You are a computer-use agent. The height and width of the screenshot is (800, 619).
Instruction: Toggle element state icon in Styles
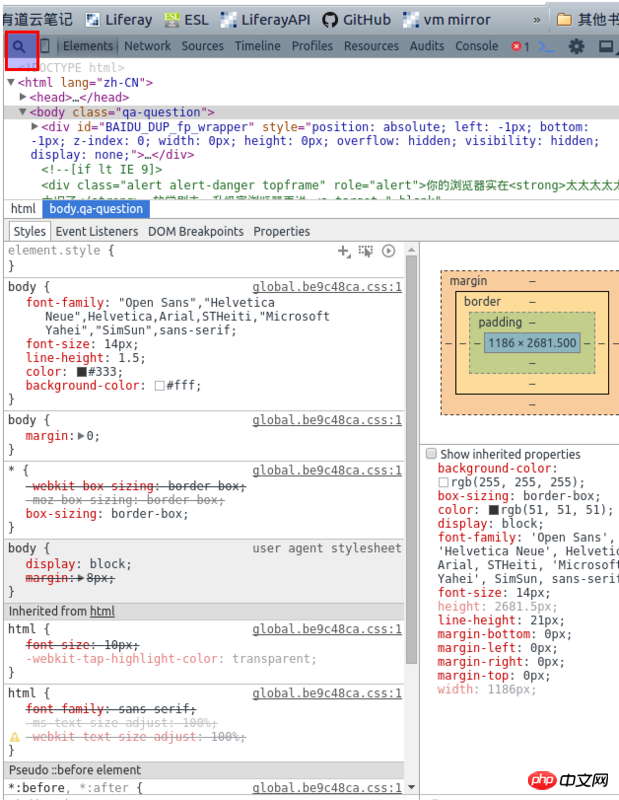point(366,251)
